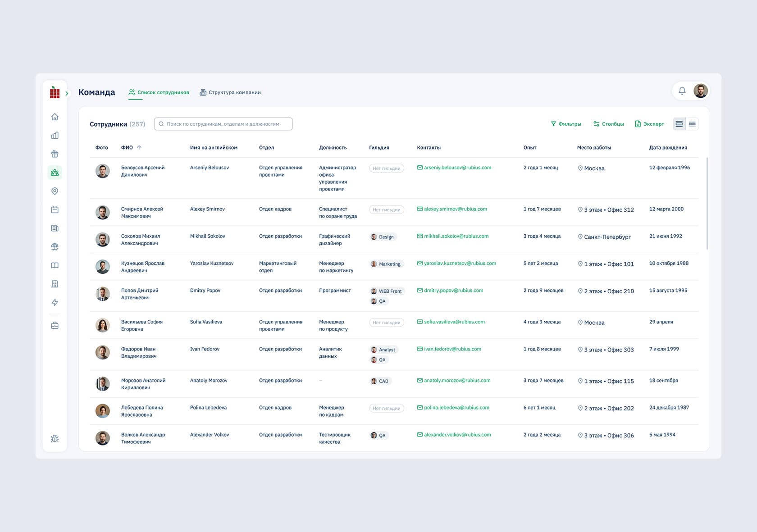This screenshot has width=757, height=532.
Task: Open the Столбцы column settings
Action: point(608,124)
